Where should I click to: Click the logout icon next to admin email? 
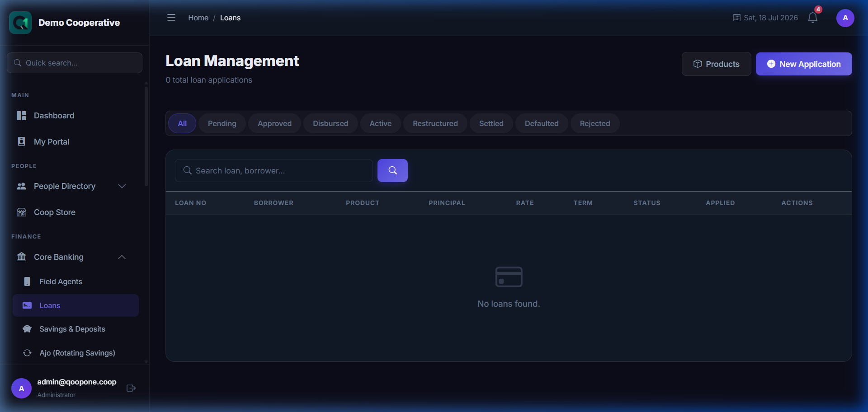[x=131, y=388]
